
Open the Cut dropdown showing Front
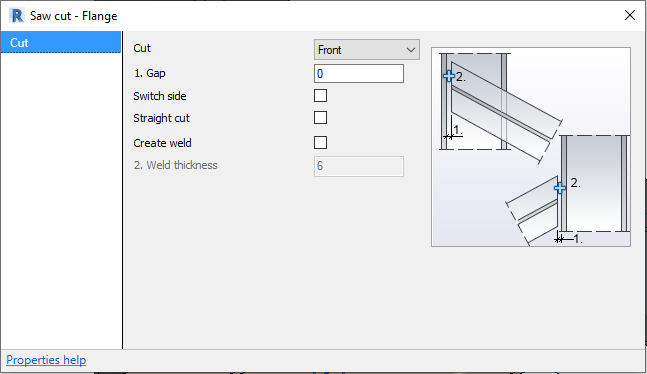click(x=366, y=50)
